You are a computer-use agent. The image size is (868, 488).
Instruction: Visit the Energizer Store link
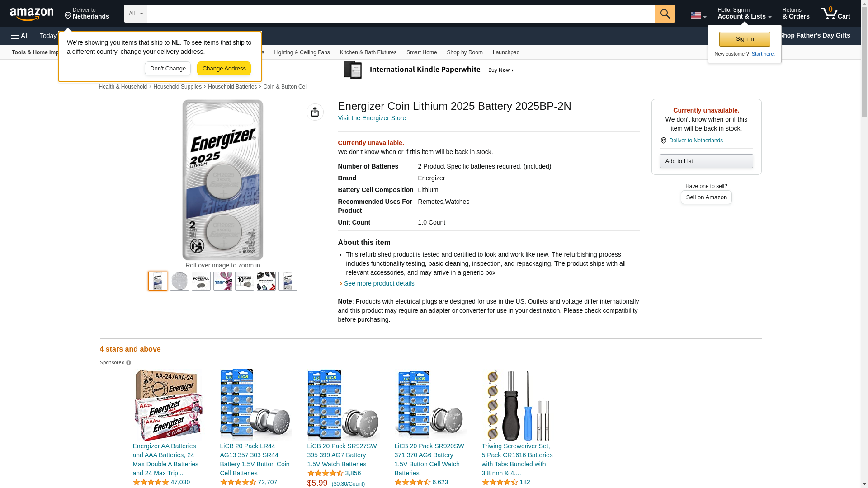point(372,118)
